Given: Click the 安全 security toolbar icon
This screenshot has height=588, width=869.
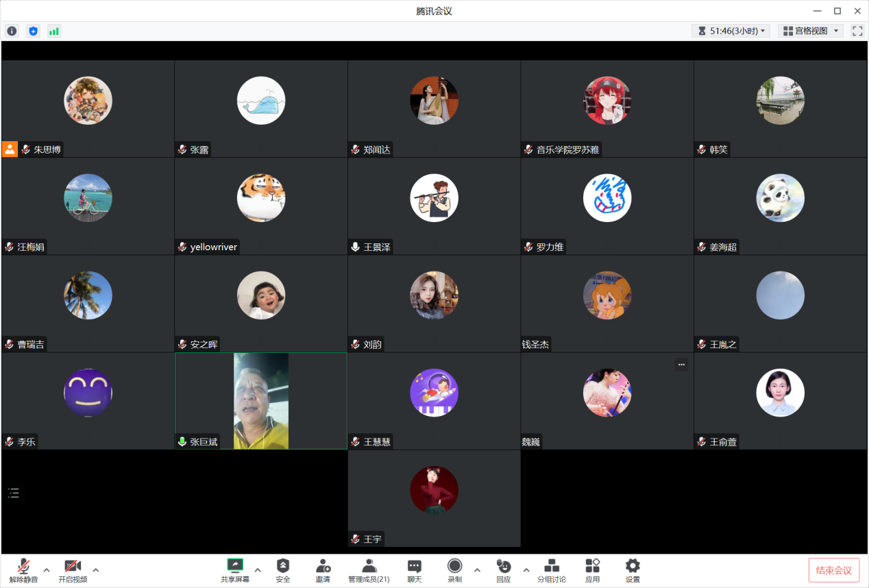Looking at the screenshot, I should [x=283, y=569].
